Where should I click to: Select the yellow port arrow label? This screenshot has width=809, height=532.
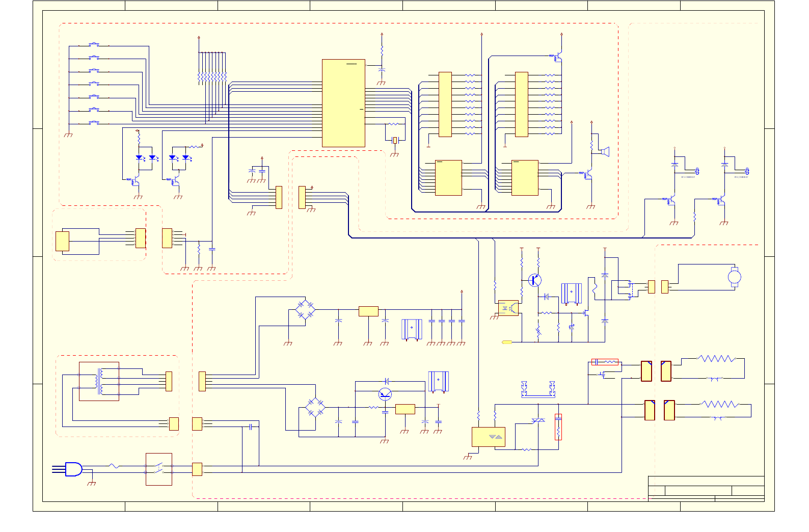507,342
